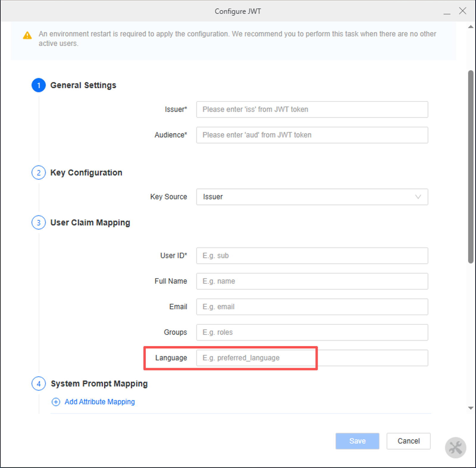Click the step 4 System Prompt Mapping circle

tap(39, 384)
